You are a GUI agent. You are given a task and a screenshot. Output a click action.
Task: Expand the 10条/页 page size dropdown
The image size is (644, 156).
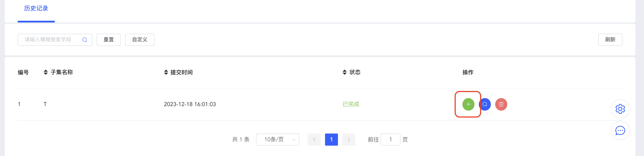(x=278, y=140)
